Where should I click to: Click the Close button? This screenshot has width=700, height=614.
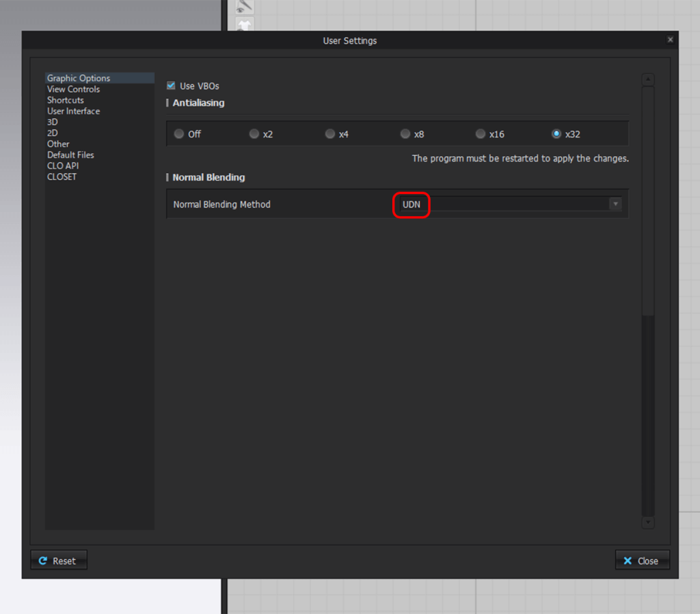tap(642, 560)
